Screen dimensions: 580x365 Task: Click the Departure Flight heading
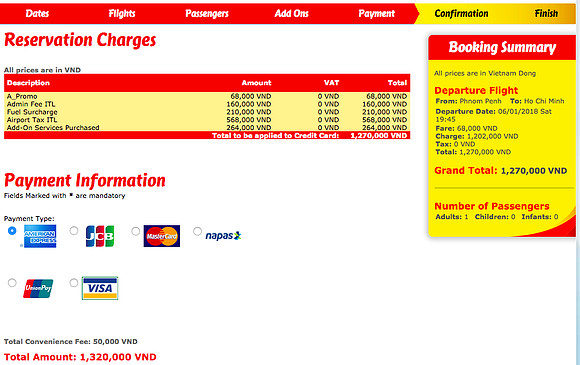[x=476, y=91]
